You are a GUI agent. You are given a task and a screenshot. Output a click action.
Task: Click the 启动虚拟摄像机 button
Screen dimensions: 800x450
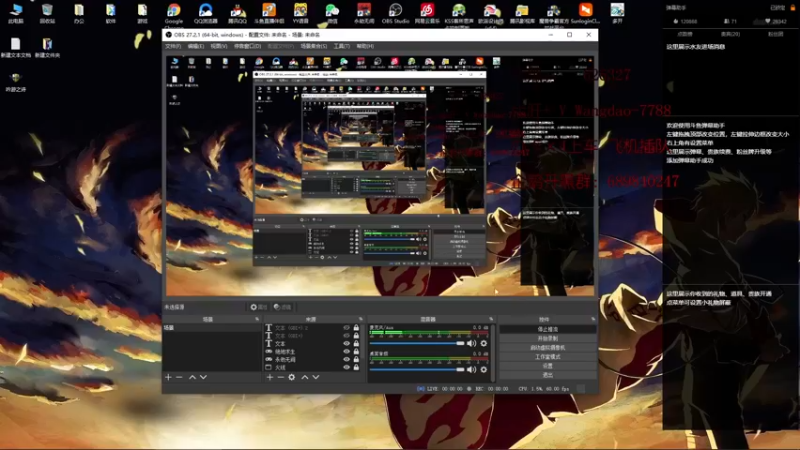coord(547,347)
